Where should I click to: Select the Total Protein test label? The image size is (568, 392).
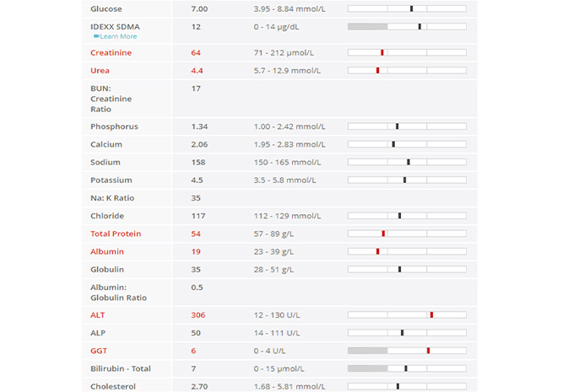pyautogui.click(x=116, y=234)
